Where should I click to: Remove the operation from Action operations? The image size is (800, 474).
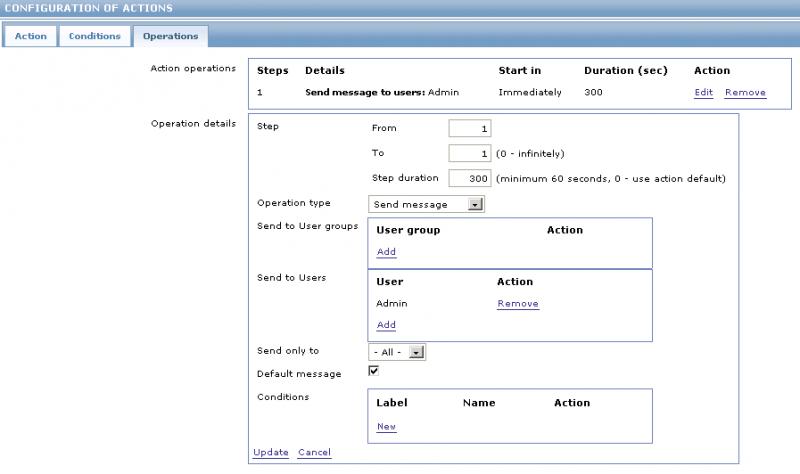click(x=745, y=93)
